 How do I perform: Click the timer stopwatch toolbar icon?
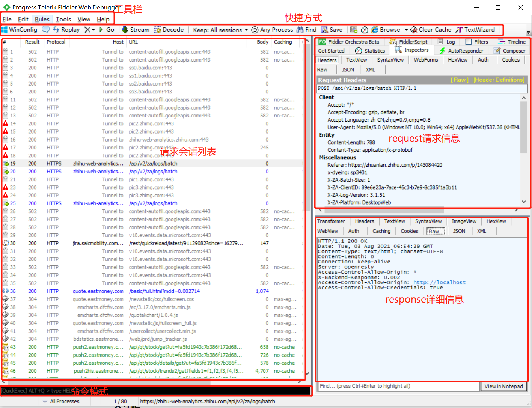pyautogui.click(x=365, y=30)
